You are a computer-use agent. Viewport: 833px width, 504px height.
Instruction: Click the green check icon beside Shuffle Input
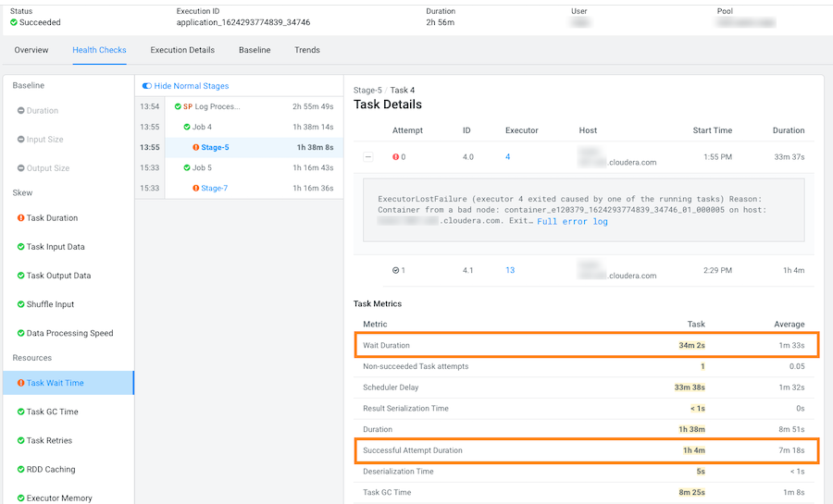pyautogui.click(x=20, y=304)
